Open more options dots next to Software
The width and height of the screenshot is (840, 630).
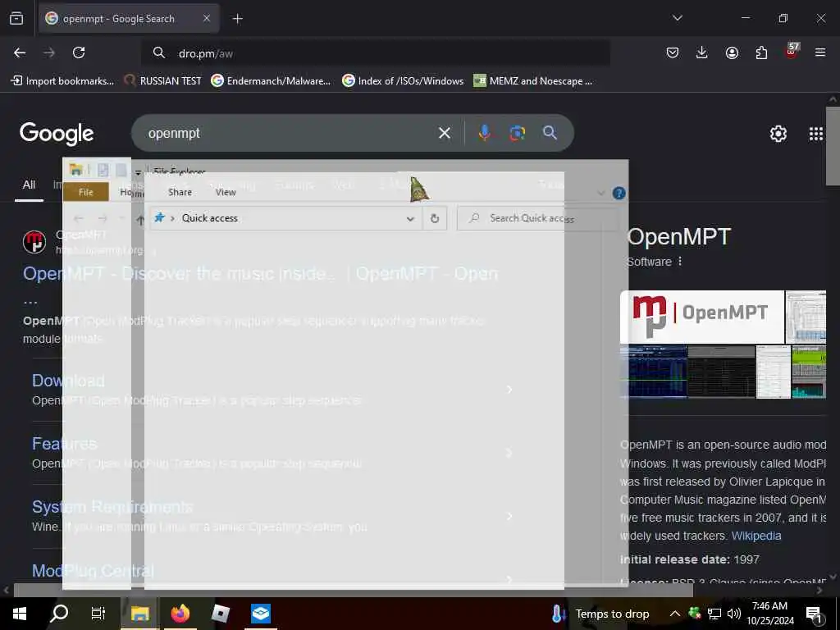tap(680, 261)
